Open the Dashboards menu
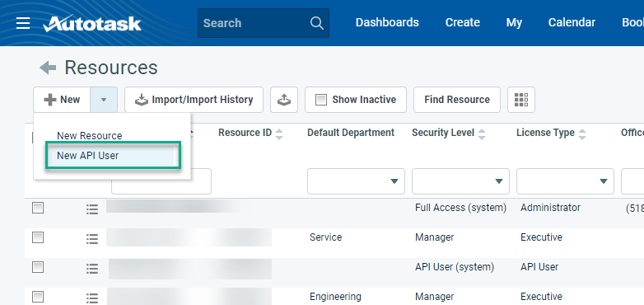The height and width of the screenshot is (305, 644). click(x=387, y=22)
